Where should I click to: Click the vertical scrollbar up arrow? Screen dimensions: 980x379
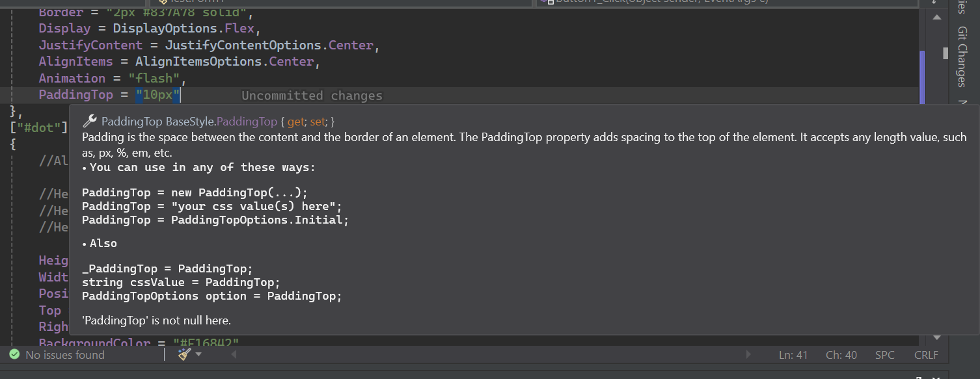[x=937, y=17]
